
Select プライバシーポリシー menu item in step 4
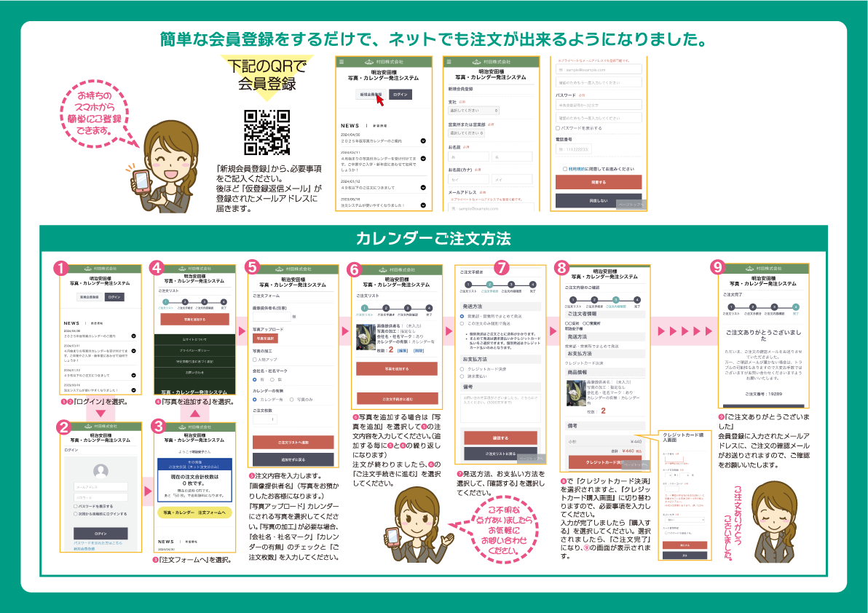click(194, 349)
